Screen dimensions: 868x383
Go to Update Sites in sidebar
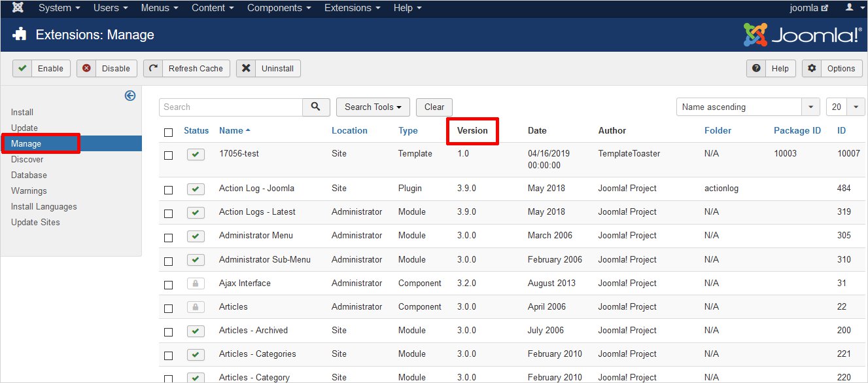(35, 222)
